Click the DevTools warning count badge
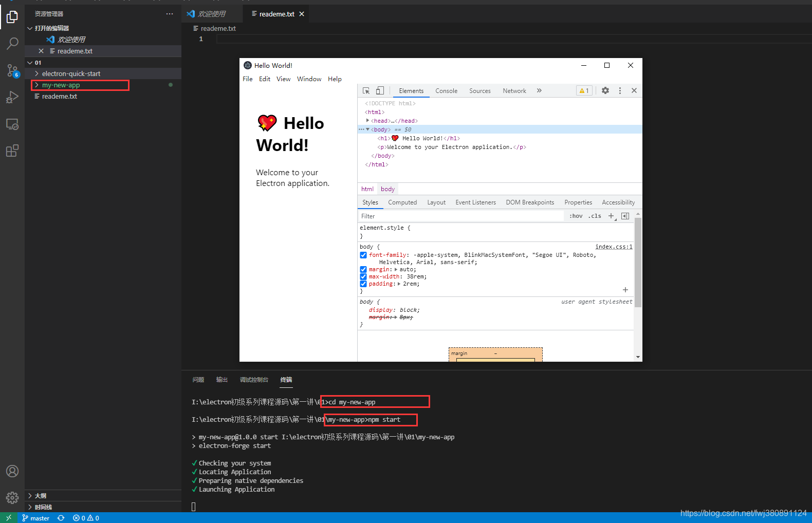The height and width of the screenshot is (523, 812). click(584, 90)
